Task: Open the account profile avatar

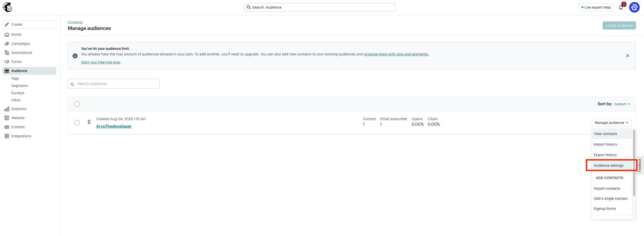Action: [x=634, y=7]
